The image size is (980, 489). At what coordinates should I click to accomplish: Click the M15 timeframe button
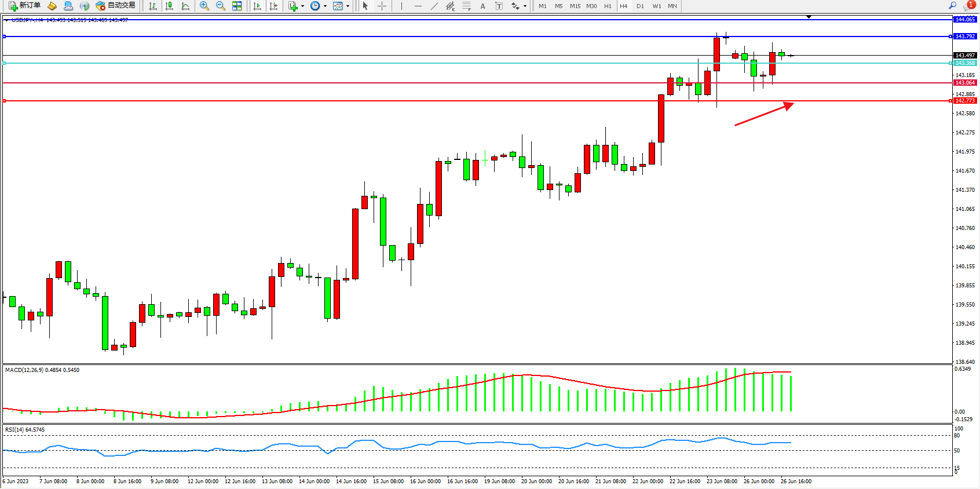[x=575, y=6]
